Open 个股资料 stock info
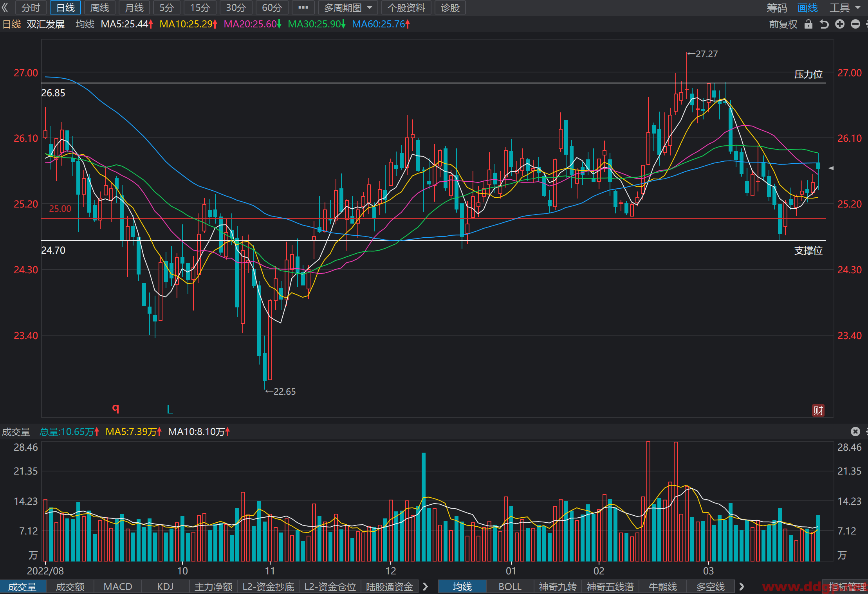Image resolution: width=868 pixels, height=594 pixels. [406, 7]
